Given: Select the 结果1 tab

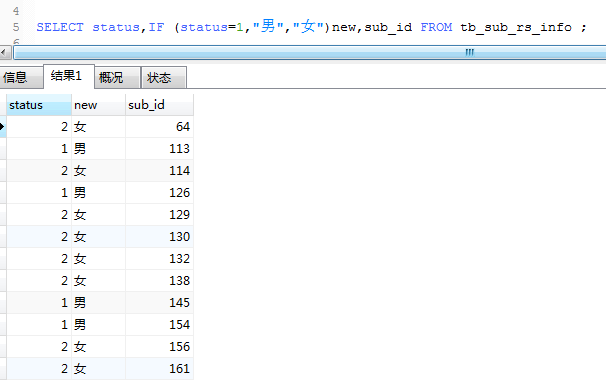Looking at the screenshot, I should 69,76.
